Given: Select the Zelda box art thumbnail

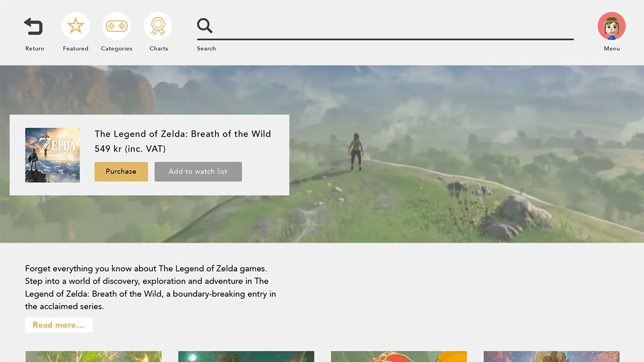Looking at the screenshot, I should pyautogui.click(x=52, y=155).
